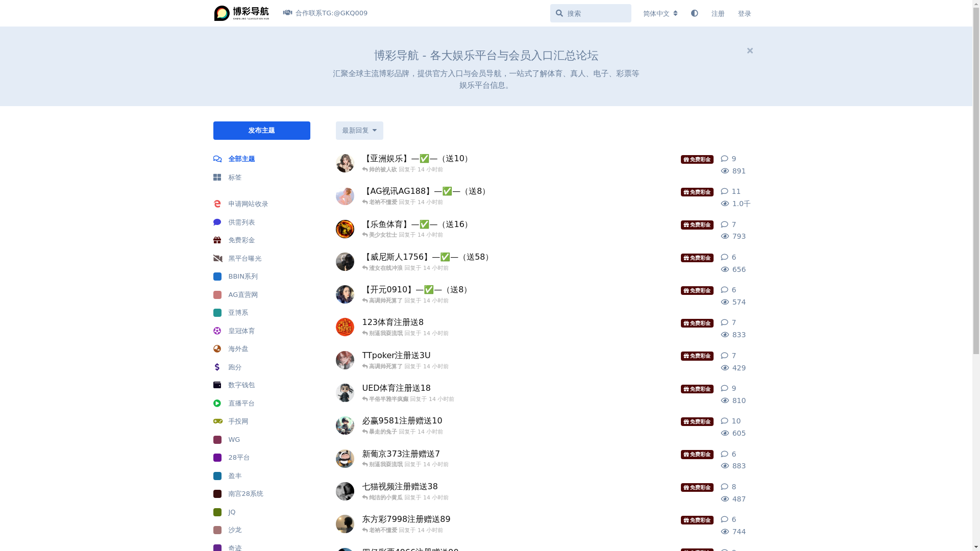Click the avatar beside 【AG视讯AG188】 thread
Viewport: 980px width, 551px height.
345,196
